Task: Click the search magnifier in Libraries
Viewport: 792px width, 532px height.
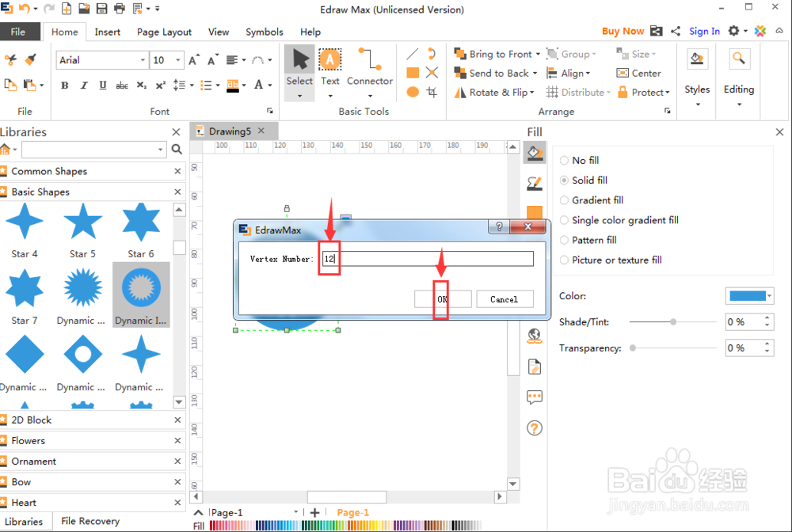Action: 177,150
